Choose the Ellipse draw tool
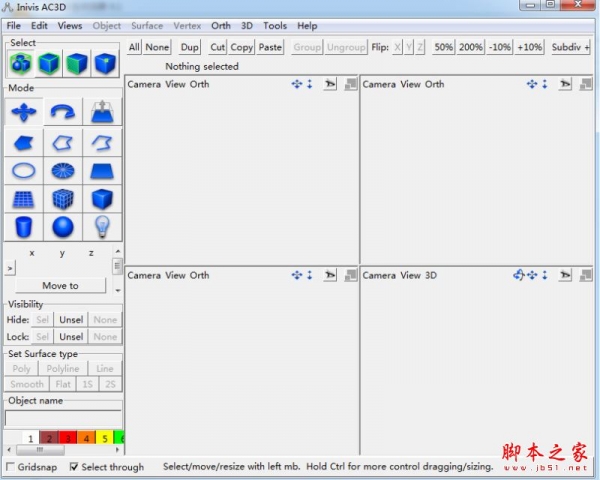The image size is (600, 480). [24, 171]
